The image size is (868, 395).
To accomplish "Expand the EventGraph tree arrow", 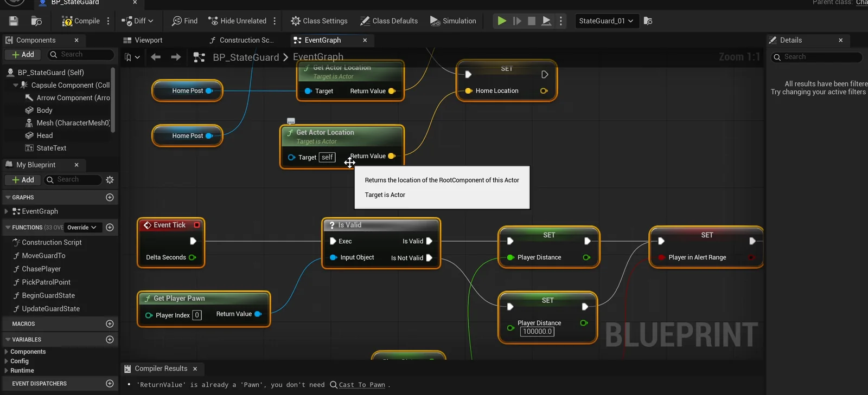I will (x=7, y=211).
